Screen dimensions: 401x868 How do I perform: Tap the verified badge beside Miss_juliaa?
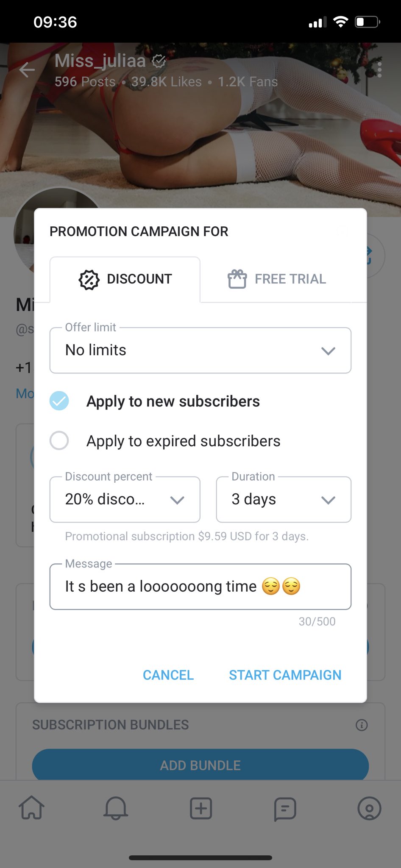[159, 61]
